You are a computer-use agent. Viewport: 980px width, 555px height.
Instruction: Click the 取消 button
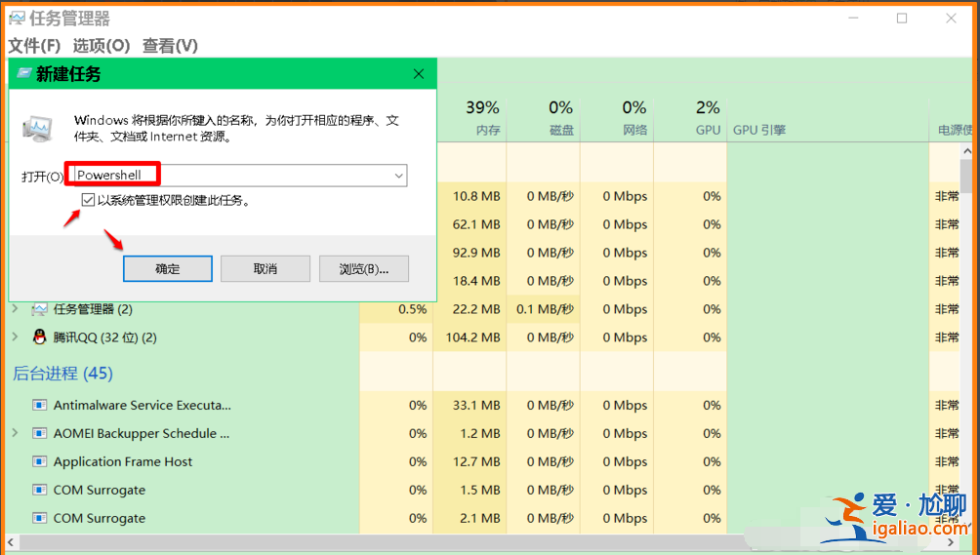coord(265,268)
